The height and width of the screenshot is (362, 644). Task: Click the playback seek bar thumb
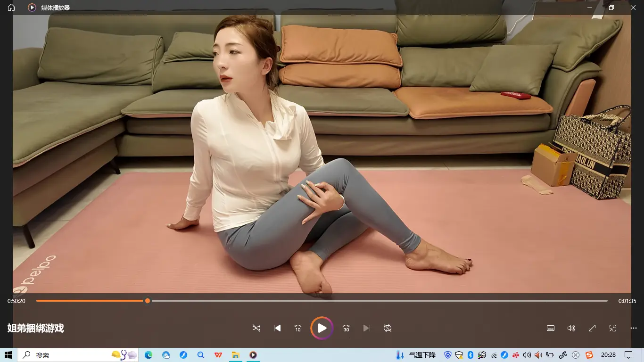[x=148, y=301]
